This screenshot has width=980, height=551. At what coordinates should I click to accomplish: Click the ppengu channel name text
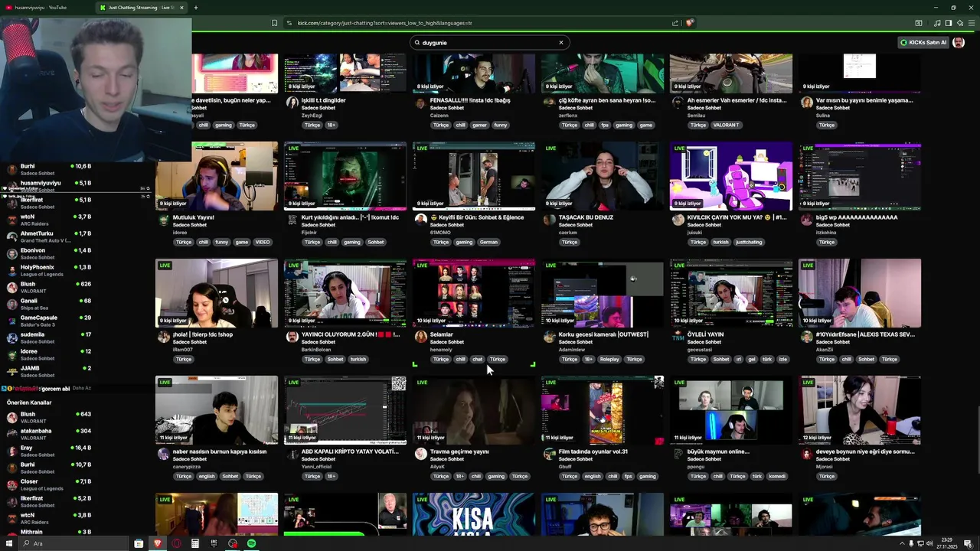[696, 466]
